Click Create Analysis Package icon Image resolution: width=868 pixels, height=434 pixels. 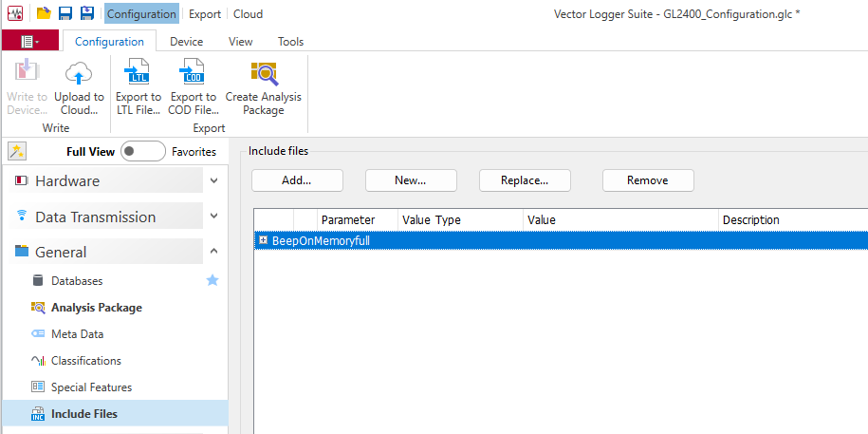tap(264, 72)
